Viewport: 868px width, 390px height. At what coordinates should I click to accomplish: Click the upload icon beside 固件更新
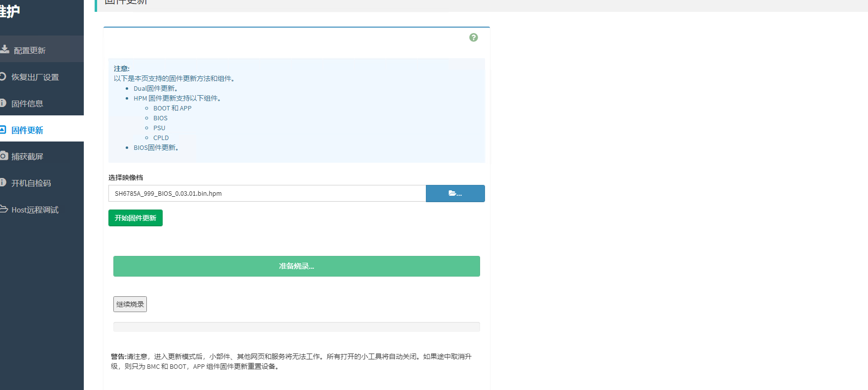tap(3, 130)
